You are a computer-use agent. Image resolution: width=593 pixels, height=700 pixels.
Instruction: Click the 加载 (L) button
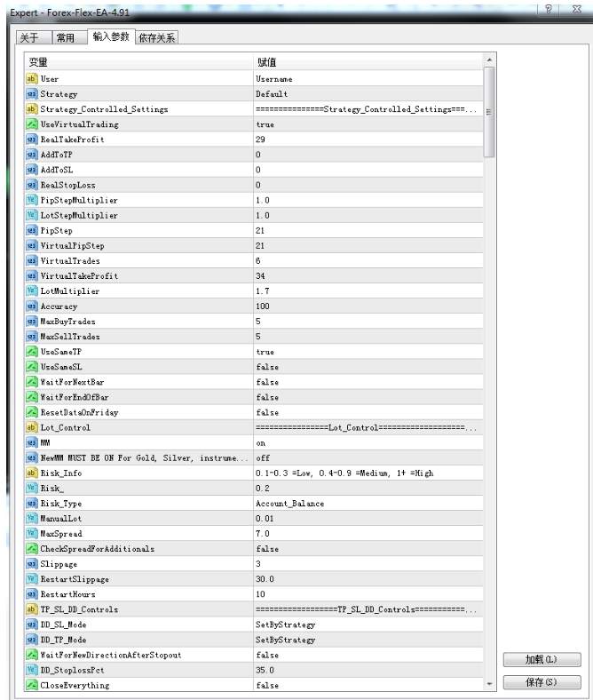[542, 660]
